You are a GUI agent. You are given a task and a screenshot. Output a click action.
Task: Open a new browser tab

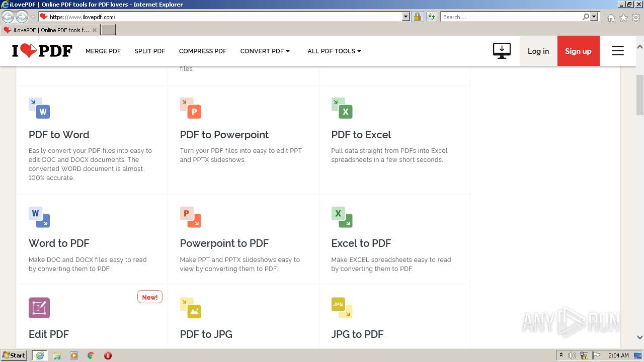click(108, 30)
